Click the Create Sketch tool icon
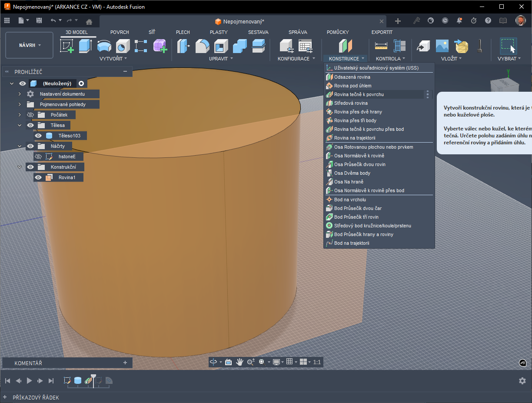 (66, 46)
